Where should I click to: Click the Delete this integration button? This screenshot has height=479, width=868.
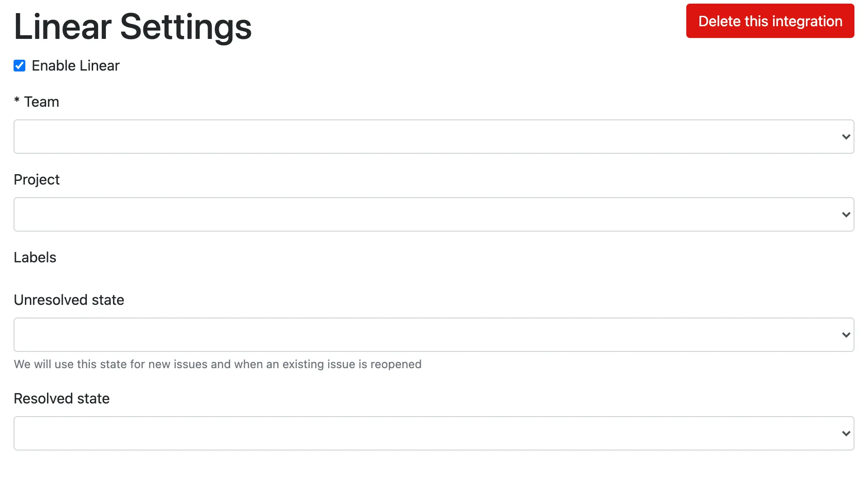770,21
